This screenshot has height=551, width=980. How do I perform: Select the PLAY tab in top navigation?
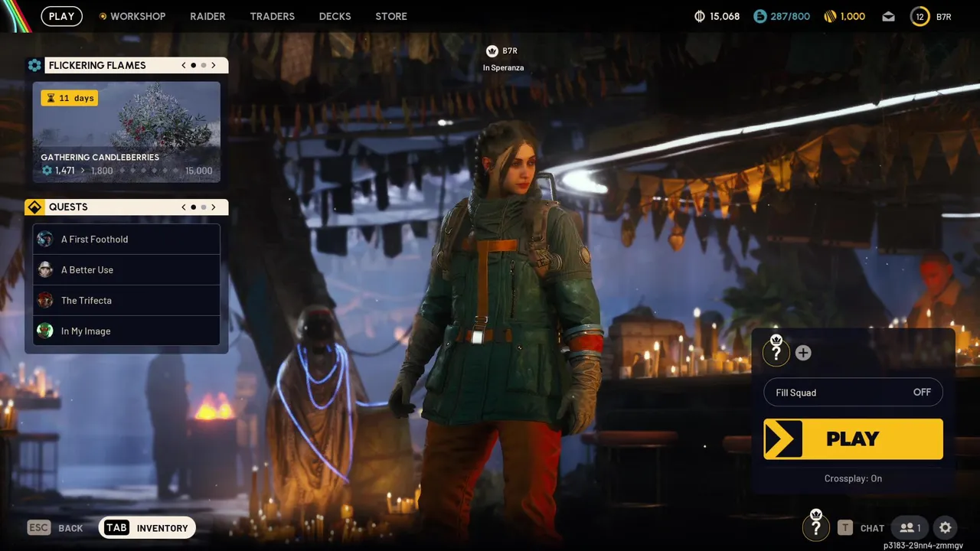(x=61, y=16)
